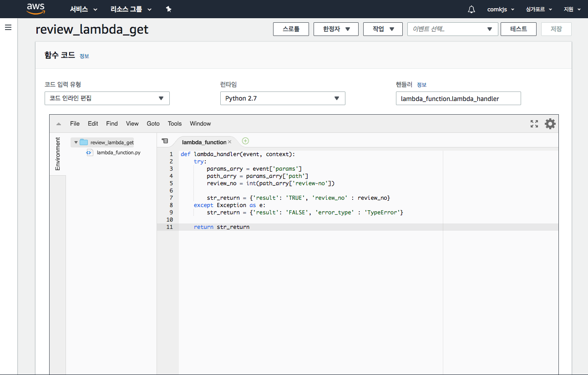Open the Tools menu in editor
The height and width of the screenshot is (375, 588).
174,124
